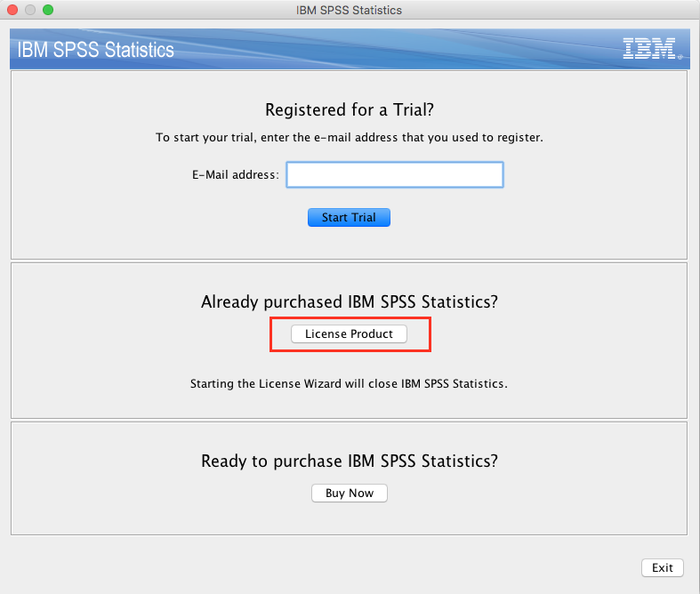Click the License Wizard closing notice text
Image resolution: width=700 pixels, height=594 pixels.
click(349, 384)
